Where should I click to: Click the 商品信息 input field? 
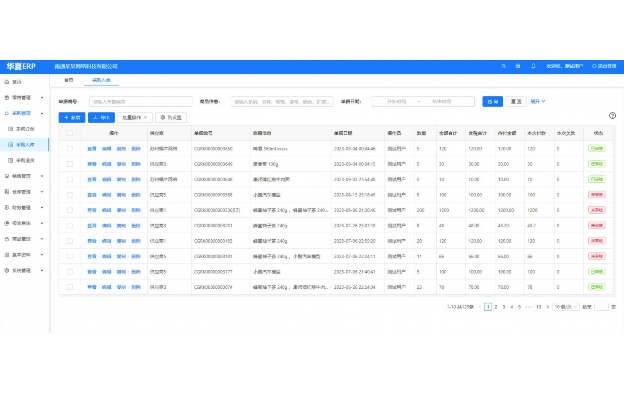coord(282,102)
